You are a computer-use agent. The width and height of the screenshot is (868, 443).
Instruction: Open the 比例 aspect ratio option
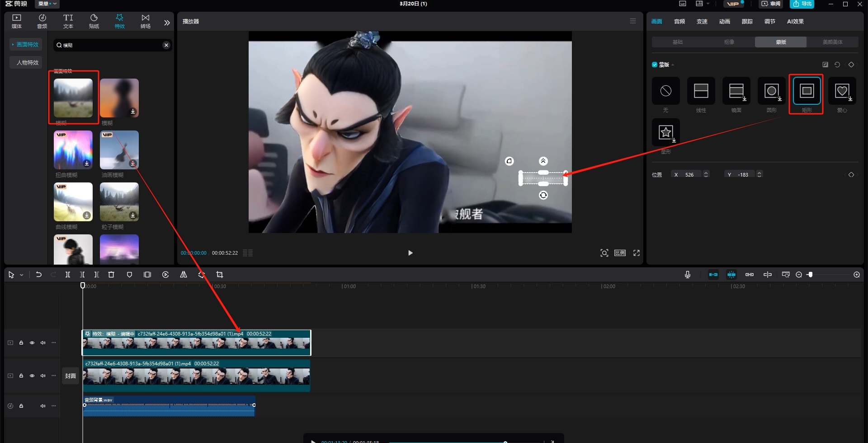click(620, 253)
